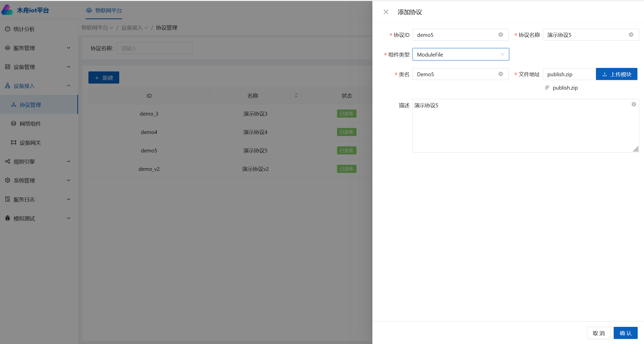644x344 pixels.
Task: Clear the 类名 Demo5 field via clear icon
Action: click(500, 74)
